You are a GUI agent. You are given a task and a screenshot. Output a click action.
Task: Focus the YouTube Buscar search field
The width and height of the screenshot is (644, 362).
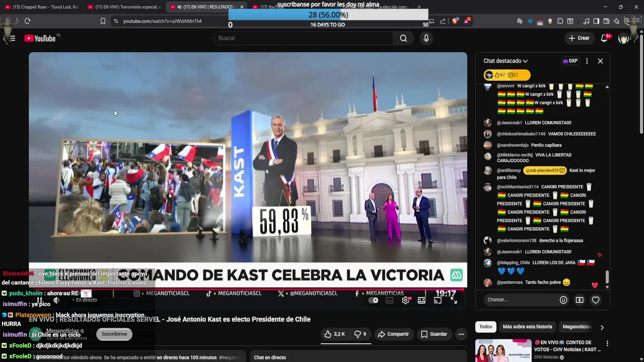tap(303, 38)
